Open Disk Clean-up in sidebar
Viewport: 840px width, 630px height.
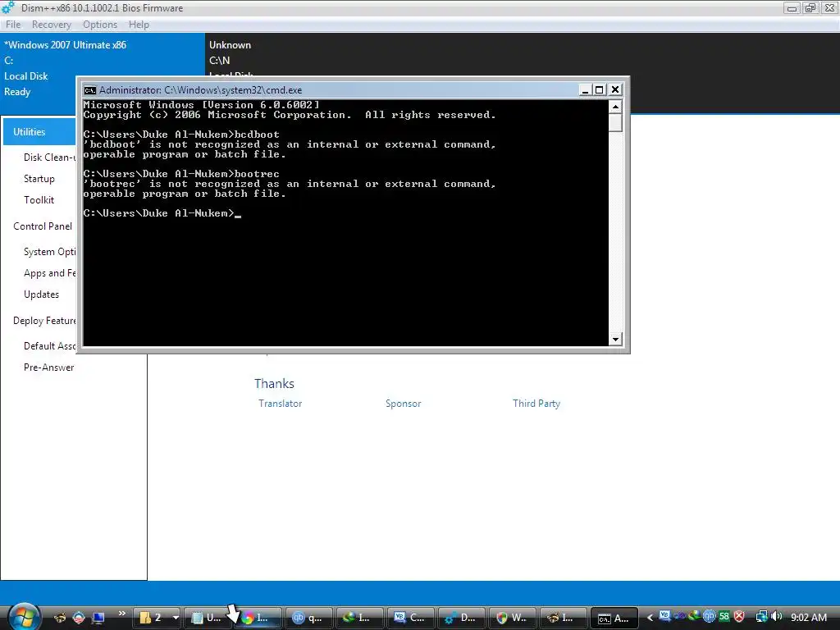pyautogui.click(x=49, y=157)
